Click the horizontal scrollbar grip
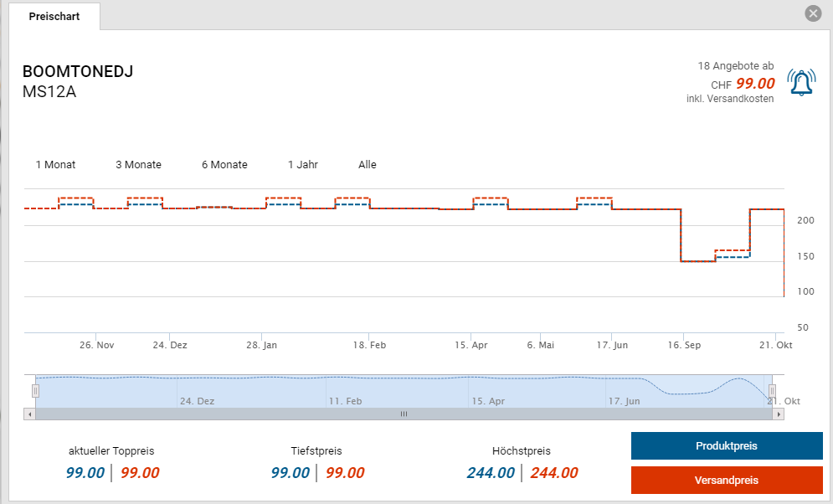This screenshot has height=504, width=833. click(x=404, y=414)
